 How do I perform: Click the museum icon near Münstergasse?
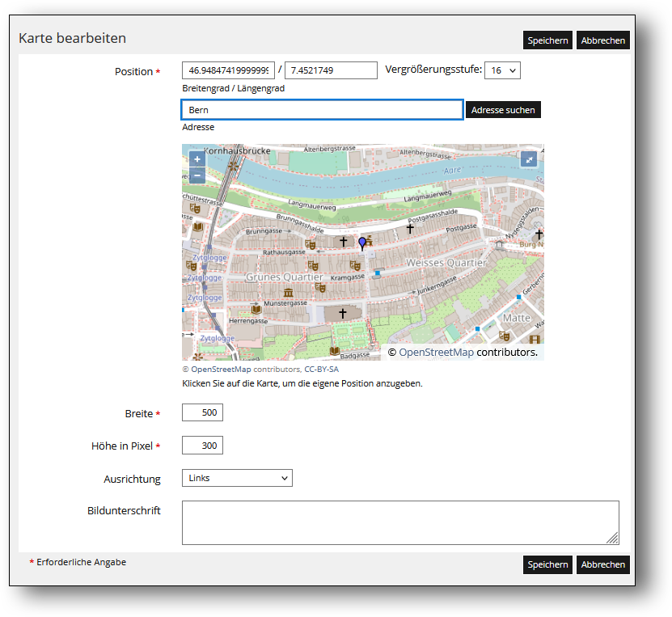(289, 291)
